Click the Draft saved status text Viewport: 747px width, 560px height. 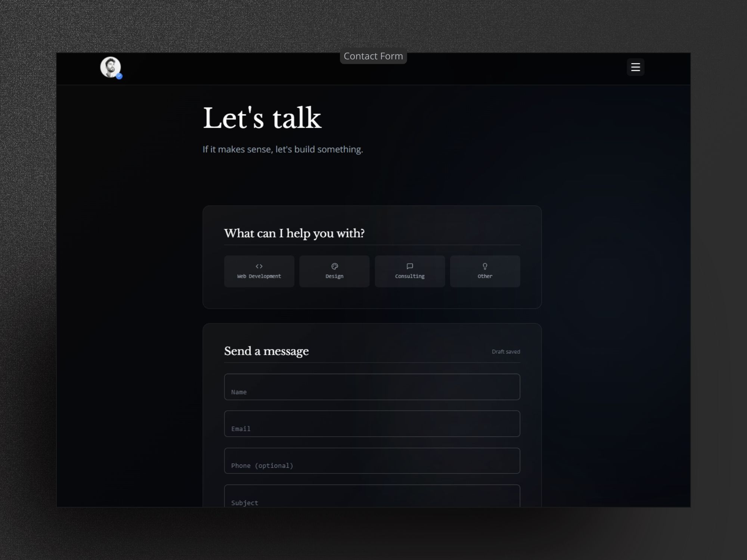pyautogui.click(x=506, y=352)
